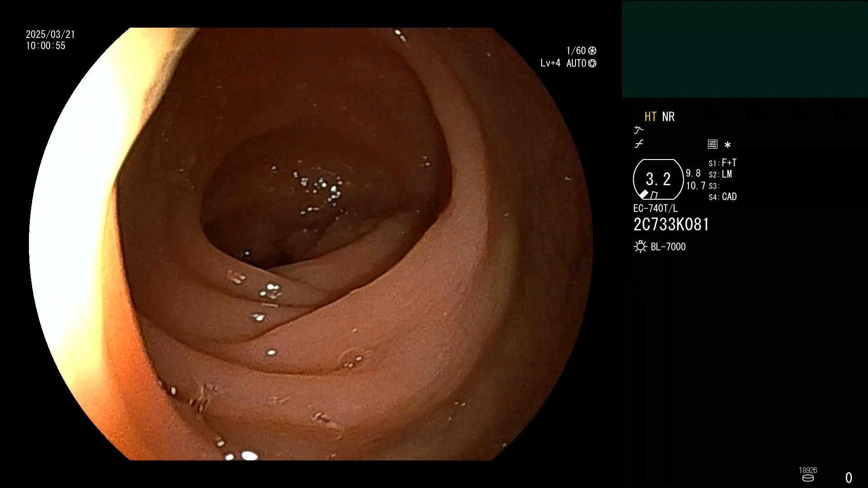Click the light source lamp icon
The height and width of the screenshot is (488, 868).
[x=640, y=247]
